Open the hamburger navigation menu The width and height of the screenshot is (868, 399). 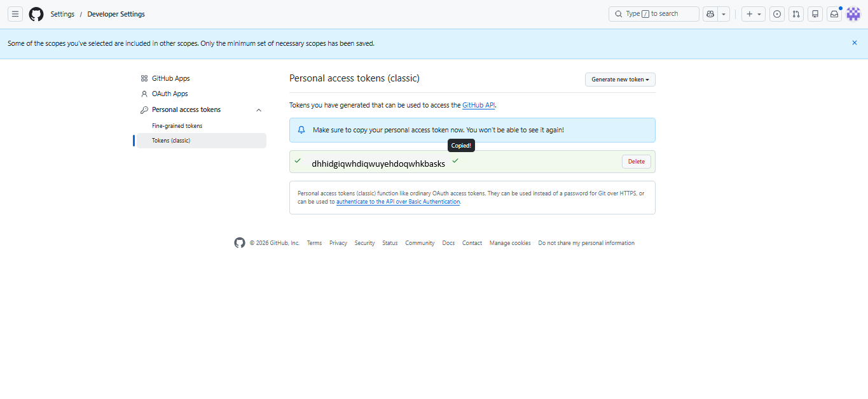(16, 14)
